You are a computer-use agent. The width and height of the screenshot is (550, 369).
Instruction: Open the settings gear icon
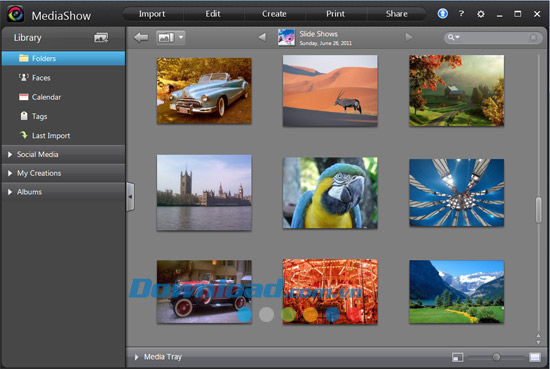click(481, 14)
